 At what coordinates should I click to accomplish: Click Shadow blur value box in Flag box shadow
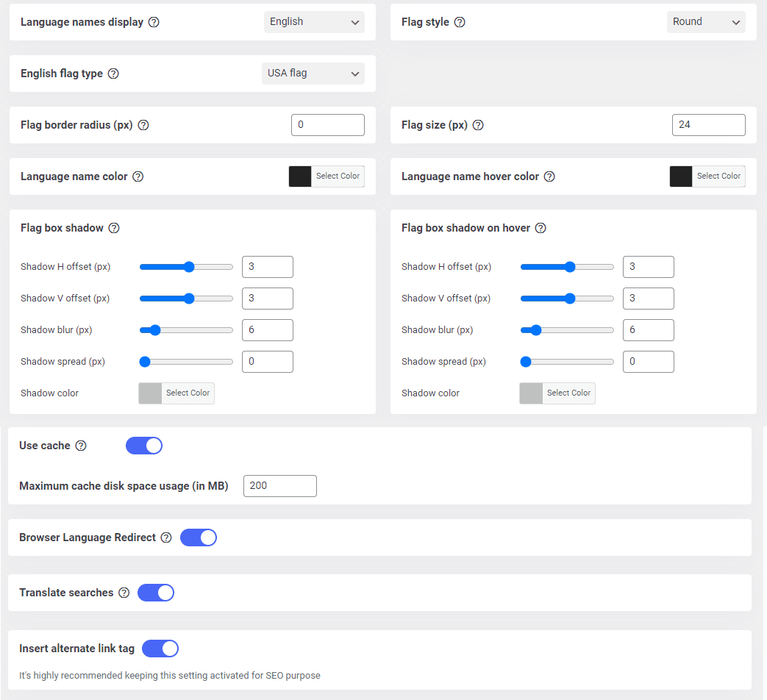[x=268, y=330]
